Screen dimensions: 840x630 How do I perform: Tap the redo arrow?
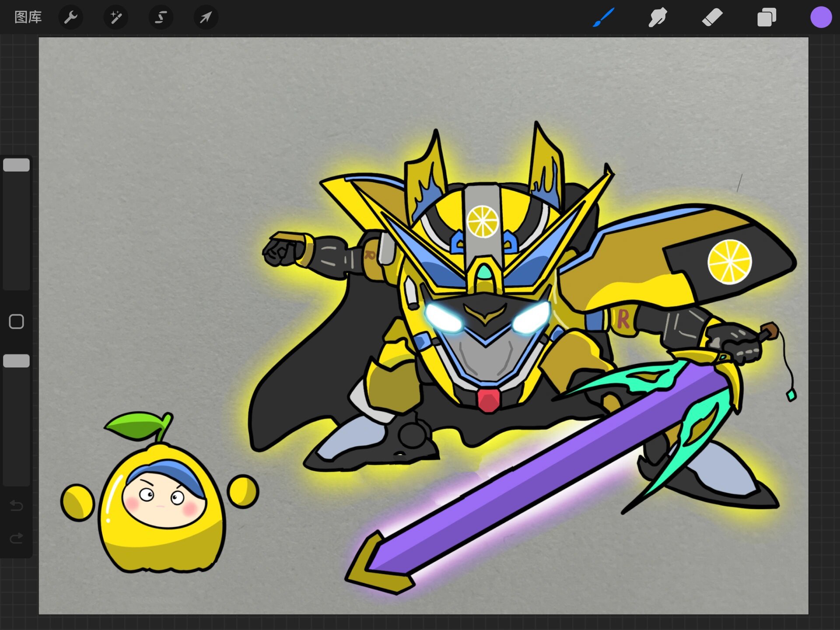click(16, 538)
